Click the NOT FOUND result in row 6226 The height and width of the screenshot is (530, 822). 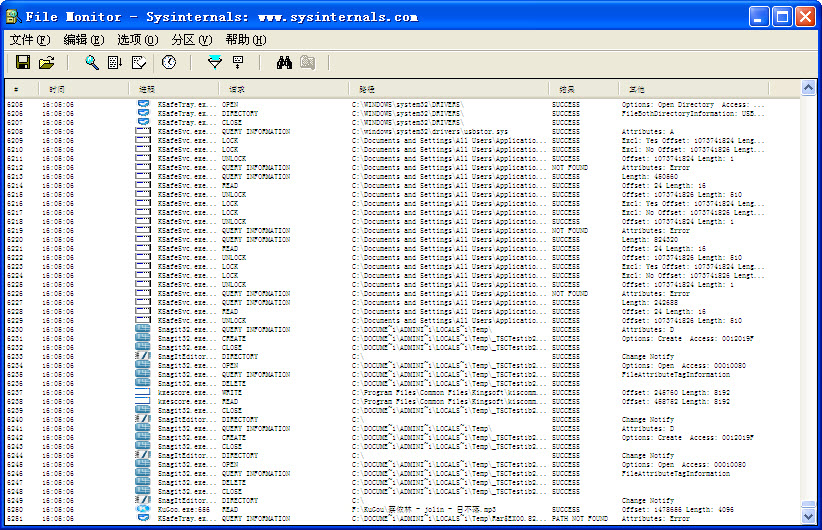tap(570, 294)
